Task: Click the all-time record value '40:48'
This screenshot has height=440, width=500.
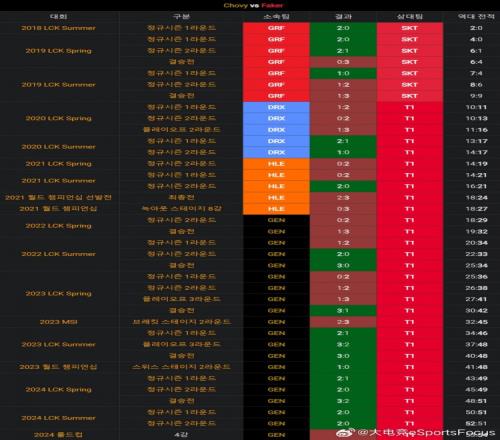Action: (x=476, y=356)
